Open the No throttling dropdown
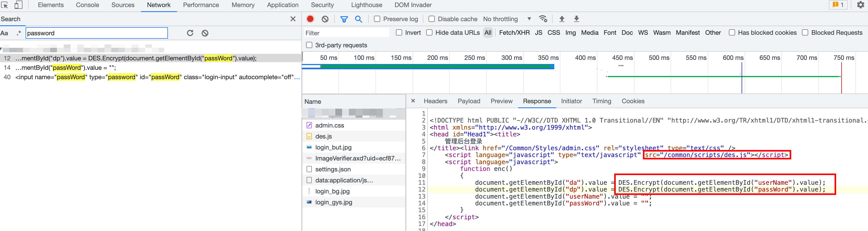This screenshot has height=231, width=868. [x=507, y=19]
